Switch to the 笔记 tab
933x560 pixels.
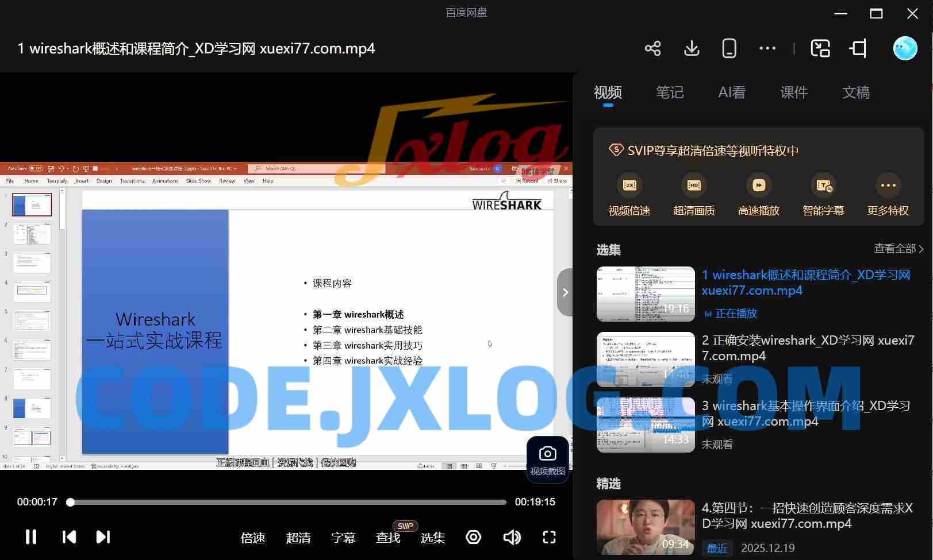[670, 92]
